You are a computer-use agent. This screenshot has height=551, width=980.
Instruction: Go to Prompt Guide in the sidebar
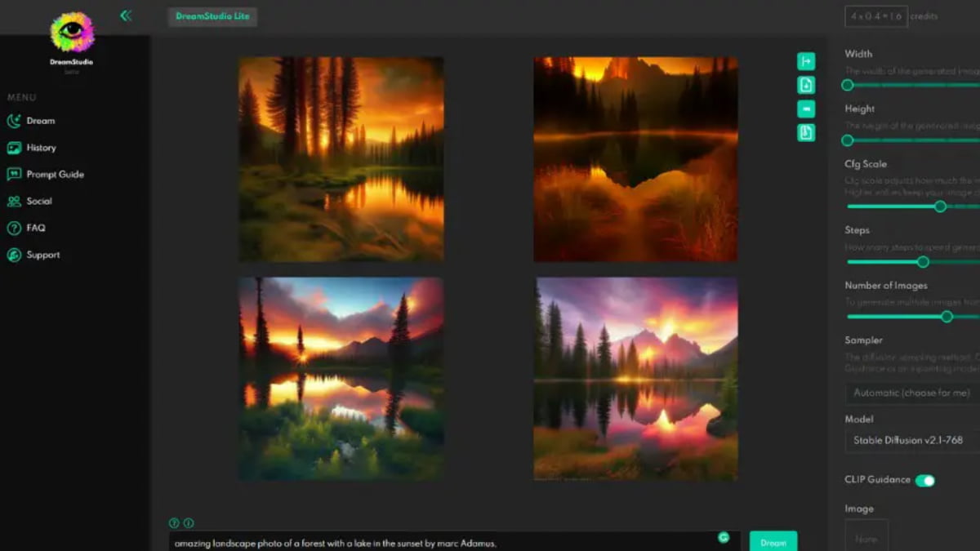click(55, 175)
